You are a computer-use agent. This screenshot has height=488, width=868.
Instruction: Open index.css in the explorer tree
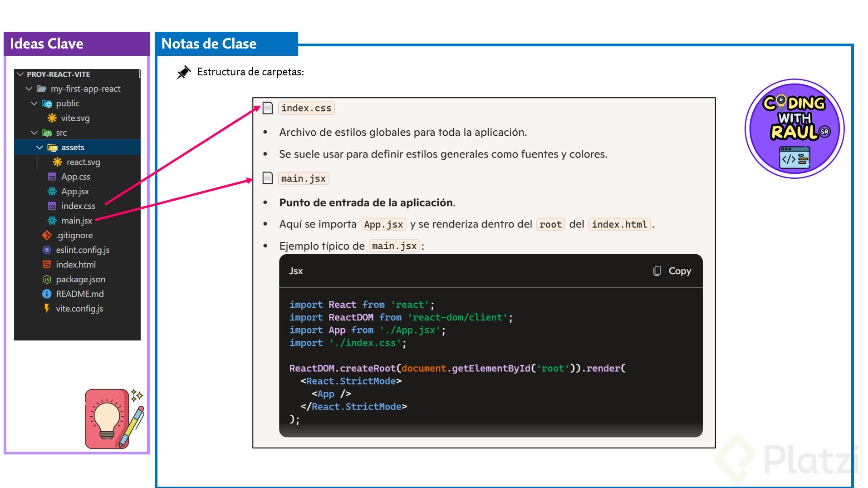(x=78, y=206)
